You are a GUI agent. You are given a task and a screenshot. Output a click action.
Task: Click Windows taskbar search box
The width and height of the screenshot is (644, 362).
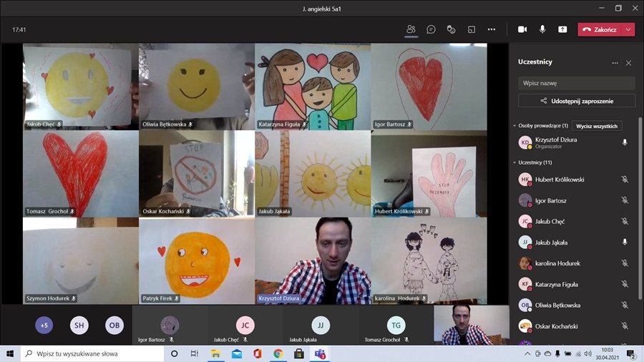point(92,353)
